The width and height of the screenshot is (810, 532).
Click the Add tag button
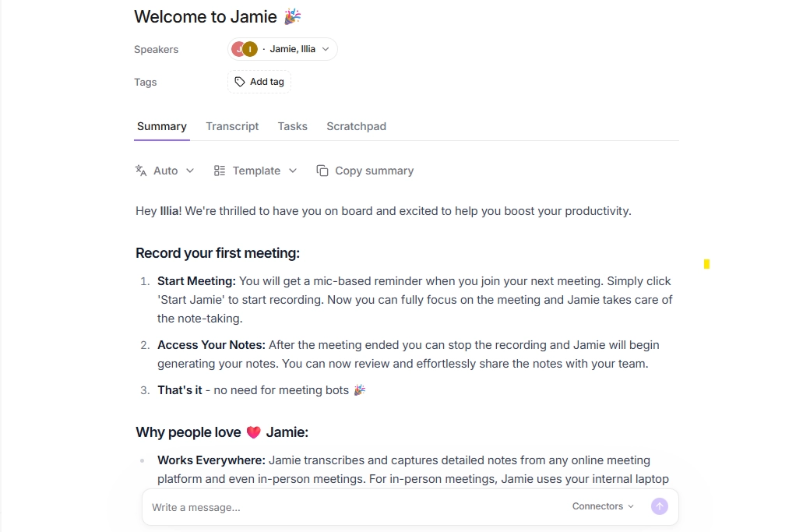tap(259, 82)
